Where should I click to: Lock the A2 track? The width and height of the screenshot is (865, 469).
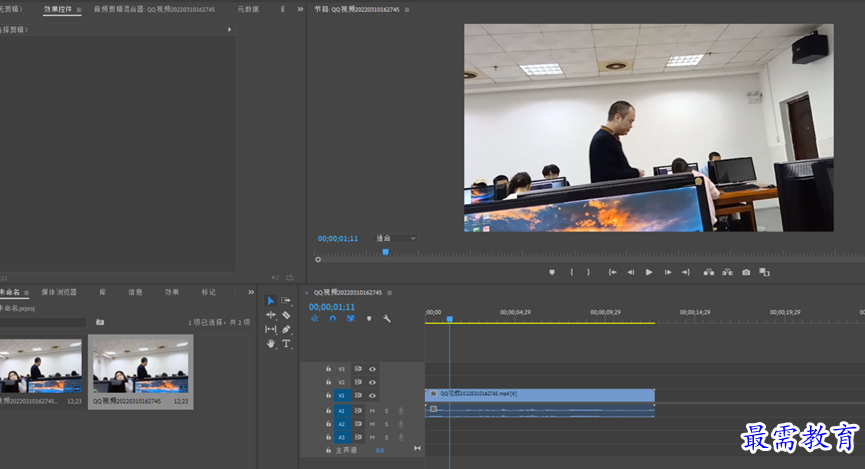[x=328, y=424]
